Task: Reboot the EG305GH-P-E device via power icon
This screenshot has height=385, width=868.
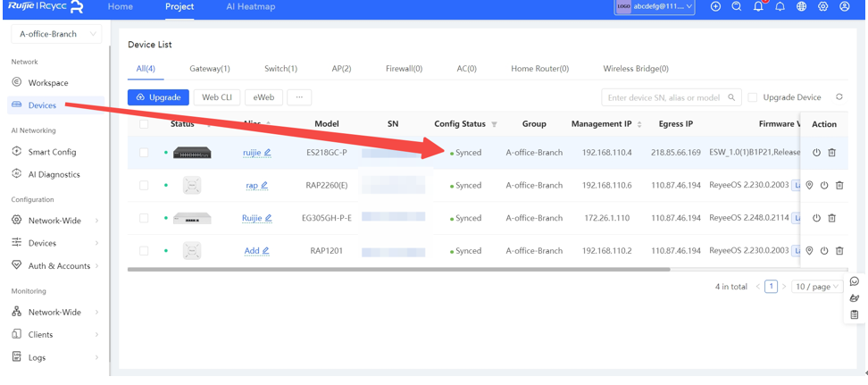Action: pyautogui.click(x=816, y=218)
